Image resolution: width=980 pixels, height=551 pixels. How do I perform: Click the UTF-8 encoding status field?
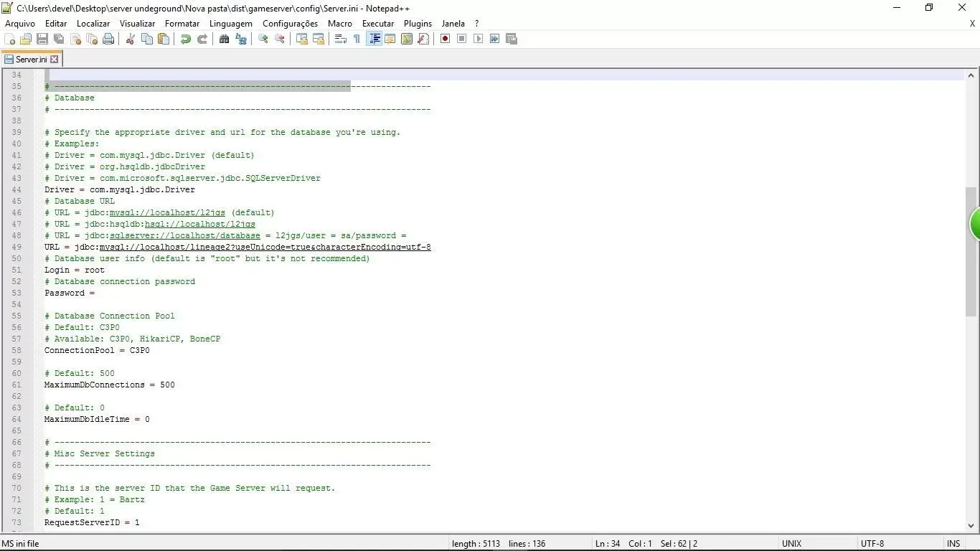click(x=872, y=544)
